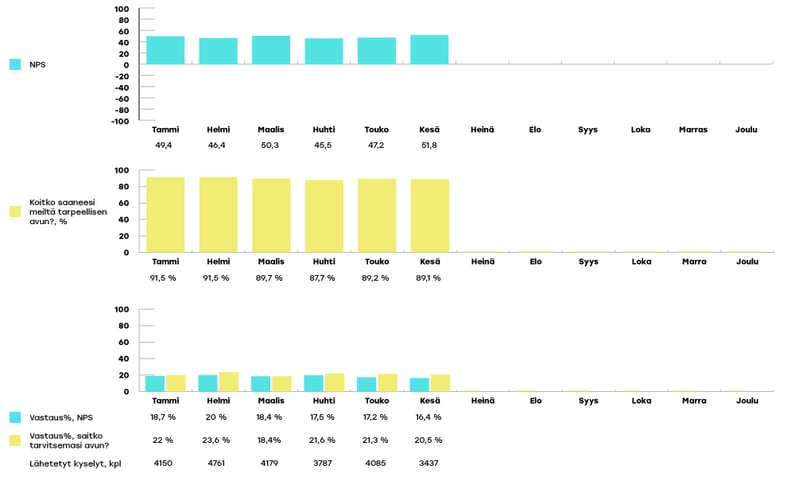
Task: Click the yellow 'Koitko saaneesi' legend swatch
Action: click(15, 212)
